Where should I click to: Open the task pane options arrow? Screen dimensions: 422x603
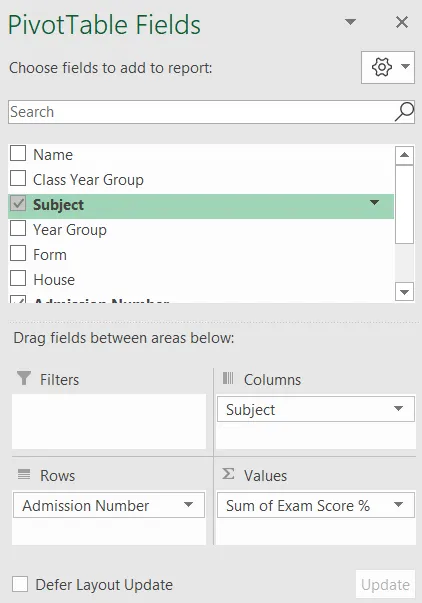click(x=350, y=22)
